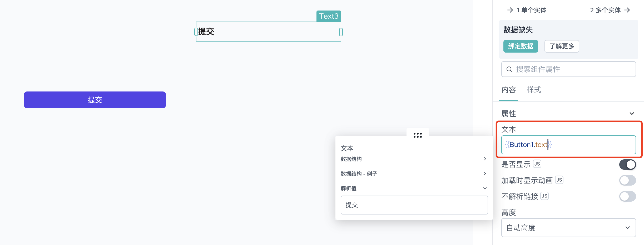
Task: Click the 绑定数据 button
Action: [521, 46]
